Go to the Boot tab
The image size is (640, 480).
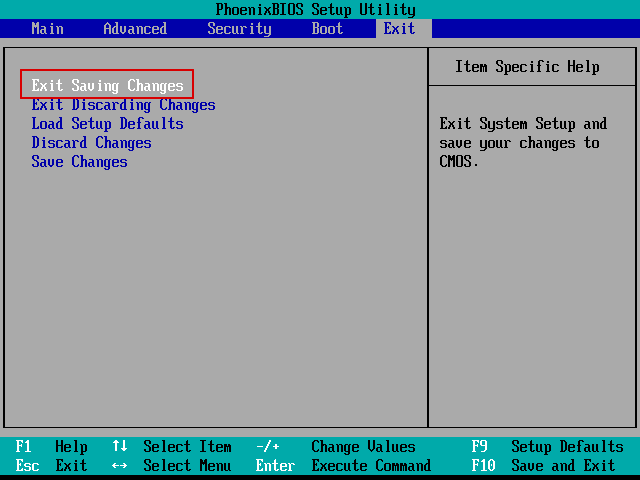pyautogui.click(x=327, y=29)
